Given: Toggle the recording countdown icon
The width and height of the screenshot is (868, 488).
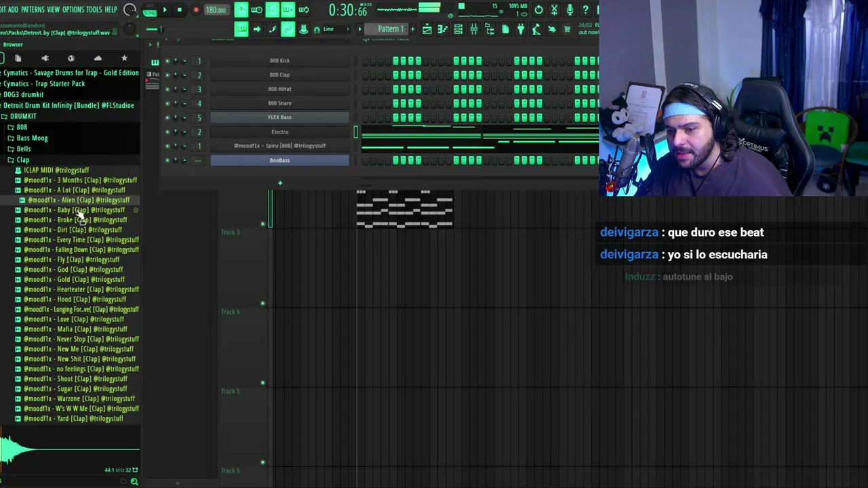Looking at the screenshot, I should click(x=272, y=9).
